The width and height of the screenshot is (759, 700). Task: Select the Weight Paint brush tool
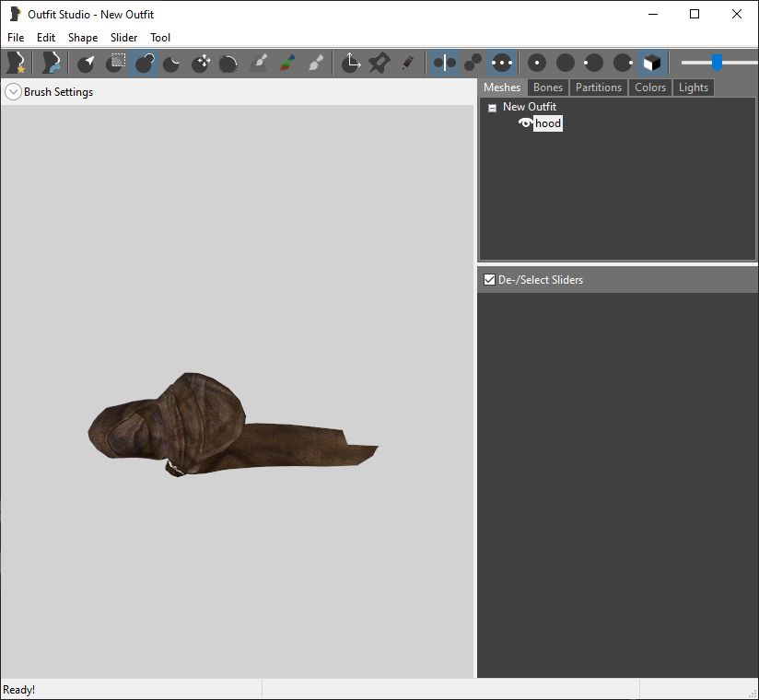tap(259, 63)
